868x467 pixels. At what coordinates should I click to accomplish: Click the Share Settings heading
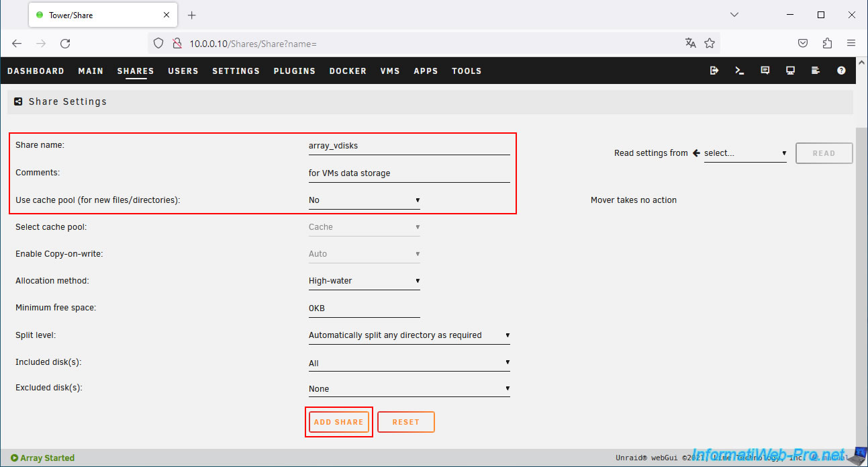click(x=68, y=101)
